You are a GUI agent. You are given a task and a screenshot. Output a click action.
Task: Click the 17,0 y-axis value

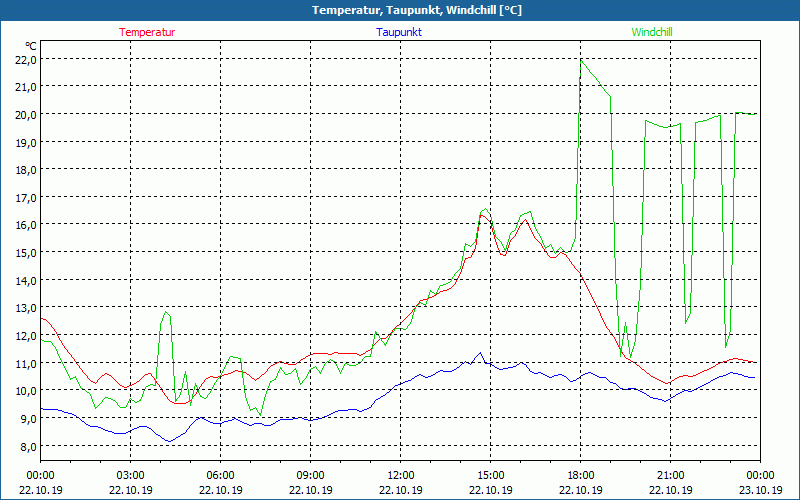(x=27, y=198)
